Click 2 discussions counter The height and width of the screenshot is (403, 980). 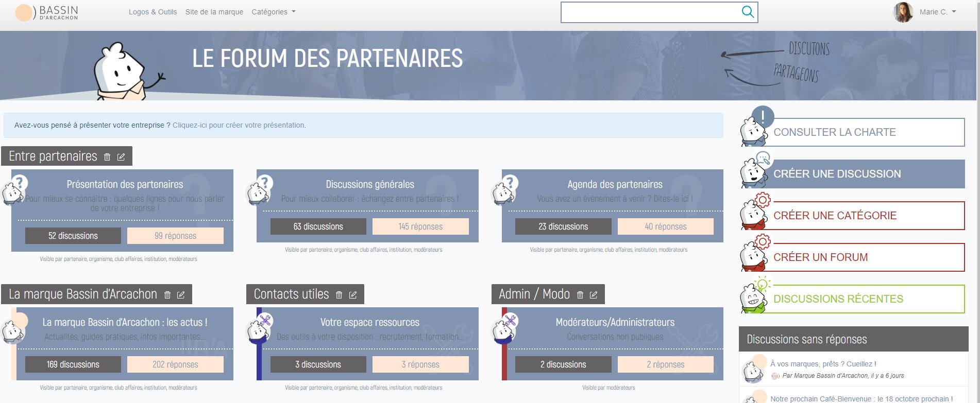(563, 364)
